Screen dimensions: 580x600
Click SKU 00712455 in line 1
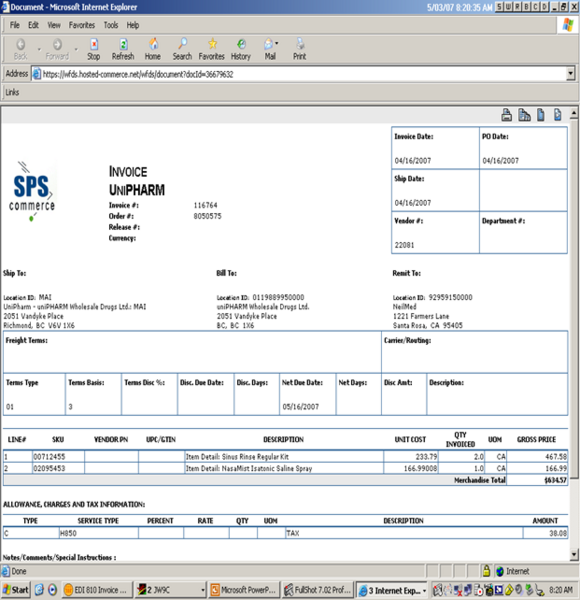[49, 457]
